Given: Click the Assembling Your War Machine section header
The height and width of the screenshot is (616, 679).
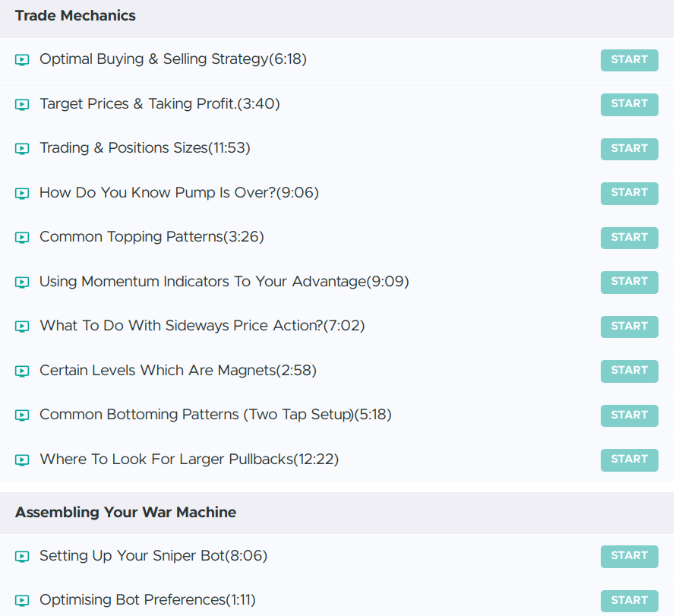Looking at the screenshot, I should pos(125,513).
